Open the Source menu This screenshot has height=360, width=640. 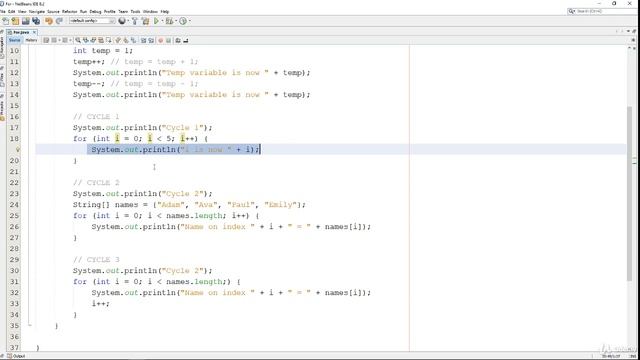53,11
